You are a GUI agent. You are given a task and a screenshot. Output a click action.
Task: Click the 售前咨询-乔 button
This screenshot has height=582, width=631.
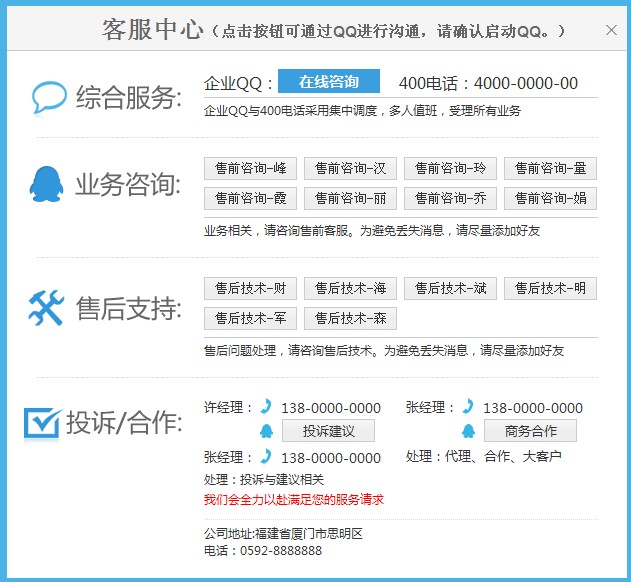[x=450, y=198]
